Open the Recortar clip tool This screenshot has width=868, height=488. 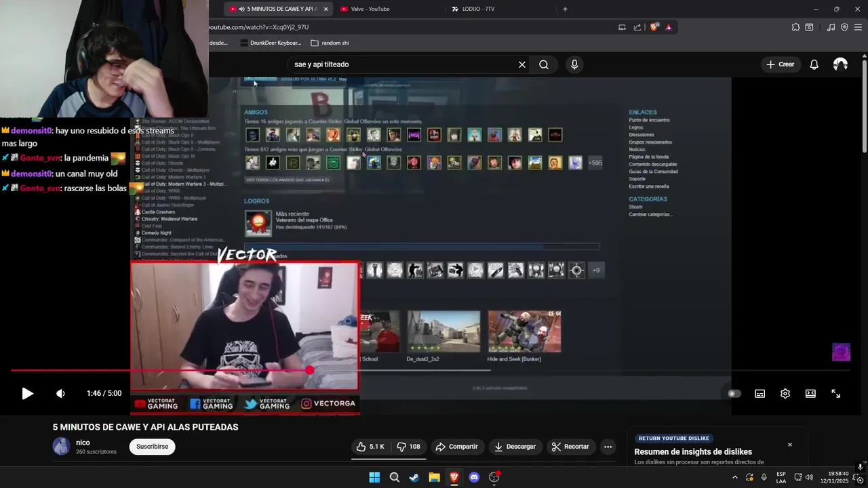(570, 447)
